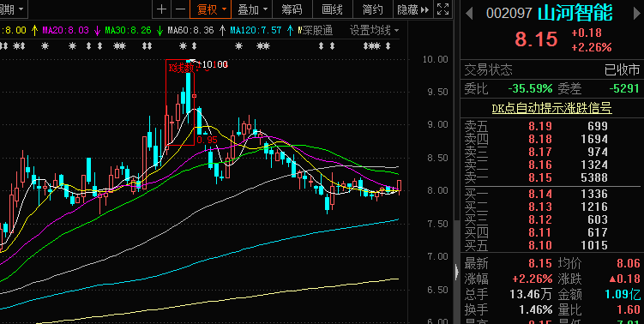Open the 复权 dropdown
The height and width of the screenshot is (324, 644).
coord(211,9)
